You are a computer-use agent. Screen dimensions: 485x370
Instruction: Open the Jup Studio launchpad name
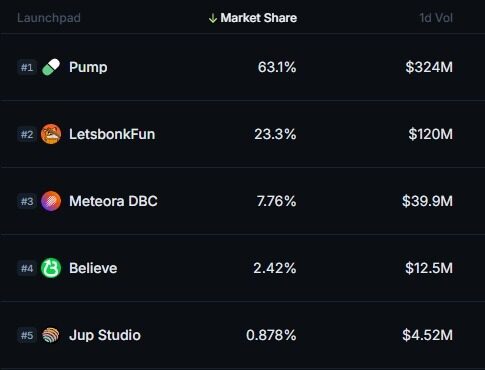click(x=105, y=335)
